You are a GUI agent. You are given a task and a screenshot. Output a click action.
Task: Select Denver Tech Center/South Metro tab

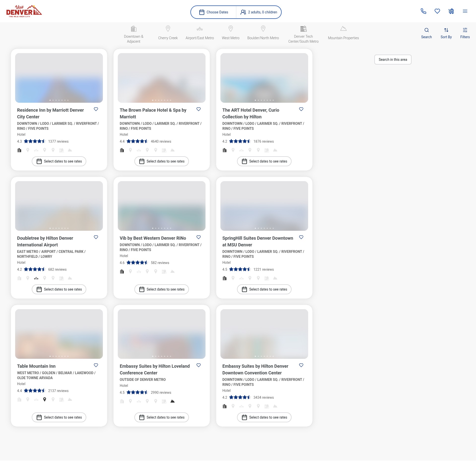(303, 34)
